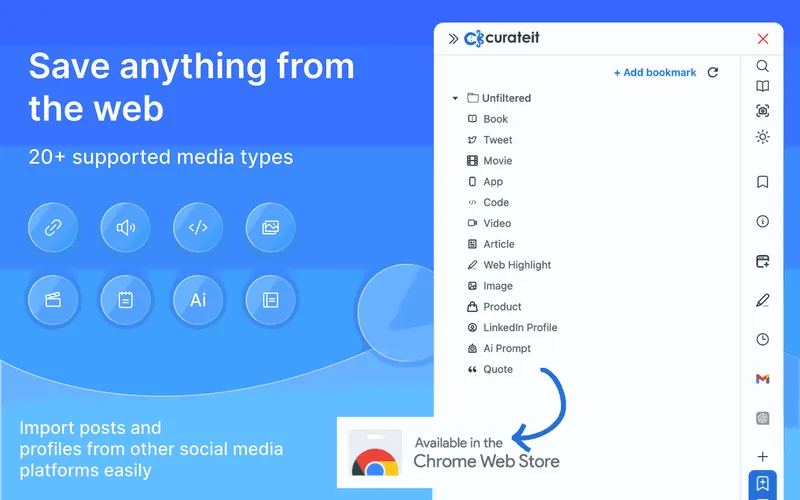Viewport: 800px width, 500px height.
Task: Click the Ai circle icon
Action: [x=198, y=300]
